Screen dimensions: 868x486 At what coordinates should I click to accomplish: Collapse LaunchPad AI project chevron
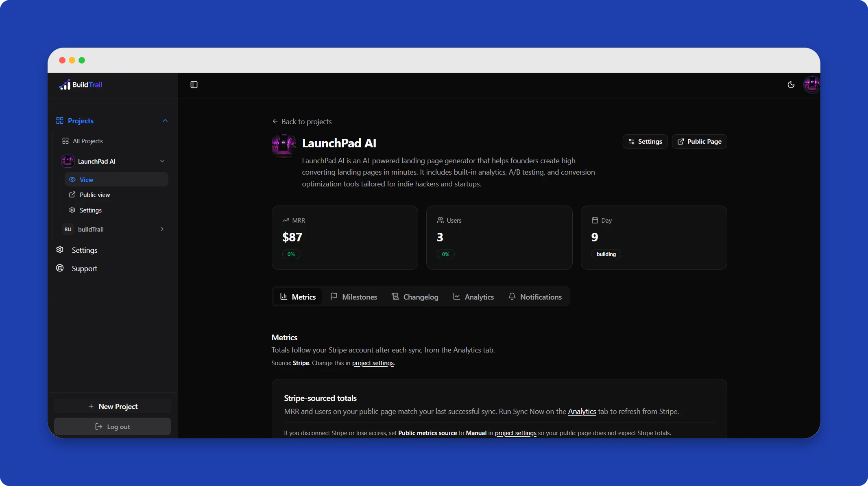tap(162, 161)
